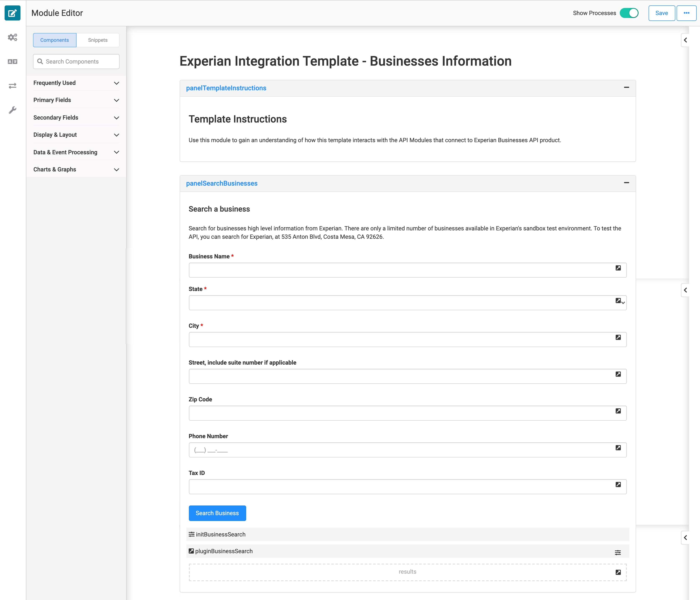Expand the bottom right side panel chevron
Viewport: 700px width, 600px height.
[685, 537]
